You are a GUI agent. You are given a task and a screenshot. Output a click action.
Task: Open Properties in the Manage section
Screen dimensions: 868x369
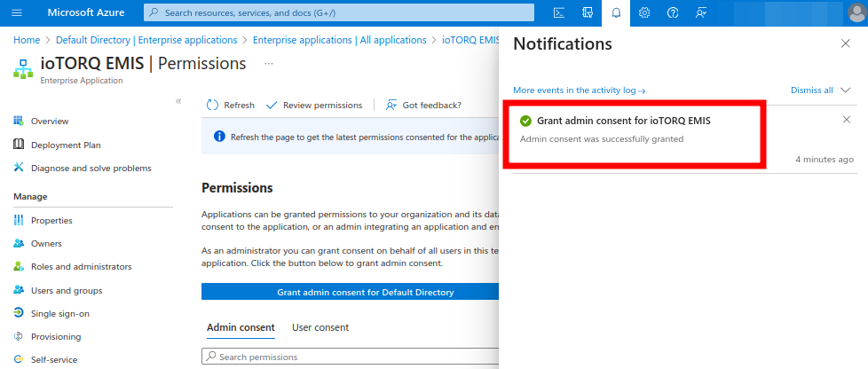pos(51,220)
